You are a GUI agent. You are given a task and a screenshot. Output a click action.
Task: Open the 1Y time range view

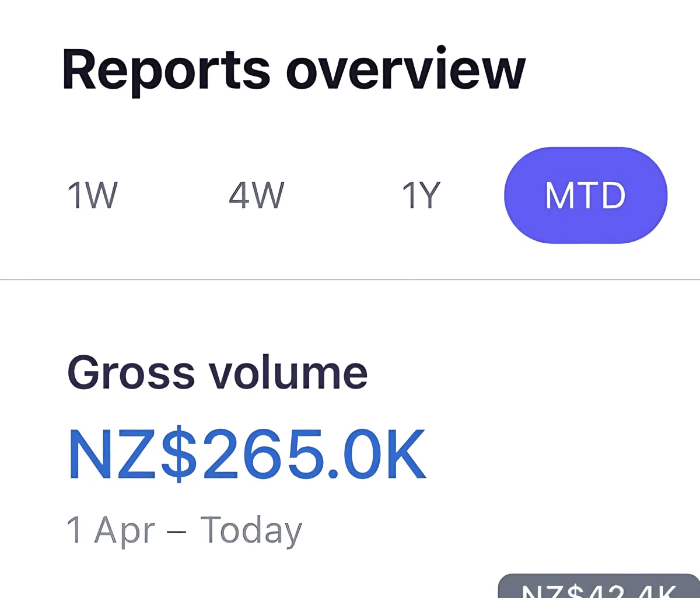coord(421,195)
